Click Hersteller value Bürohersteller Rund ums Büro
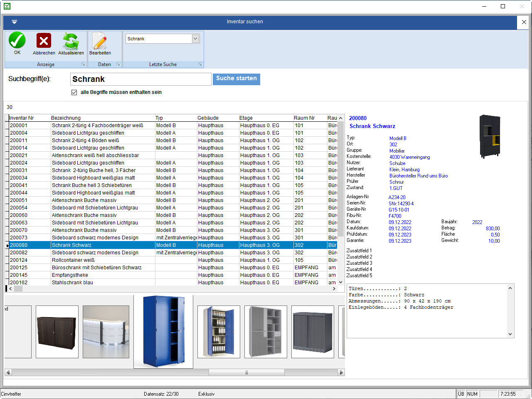 click(x=419, y=176)
